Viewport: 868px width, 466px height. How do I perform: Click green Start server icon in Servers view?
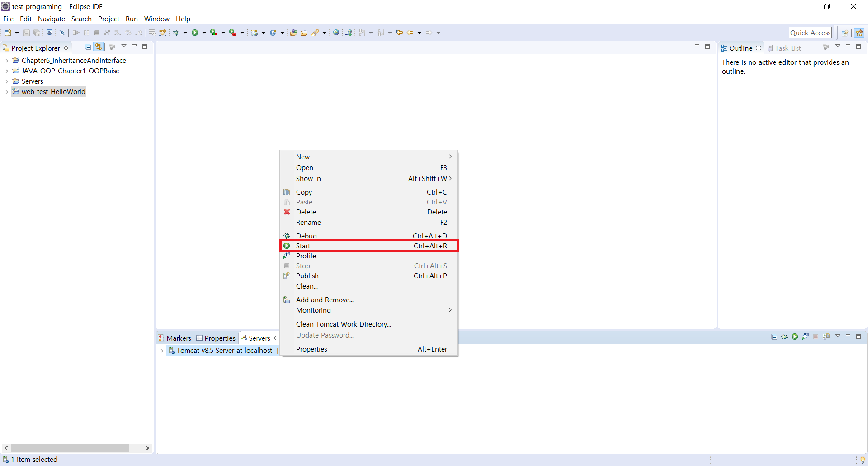click(x=795, y=337)
